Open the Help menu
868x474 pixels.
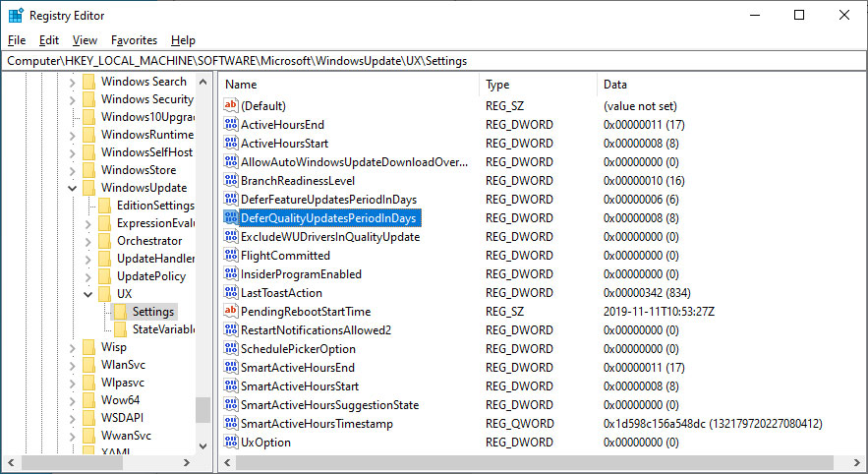tap(183, 40)
